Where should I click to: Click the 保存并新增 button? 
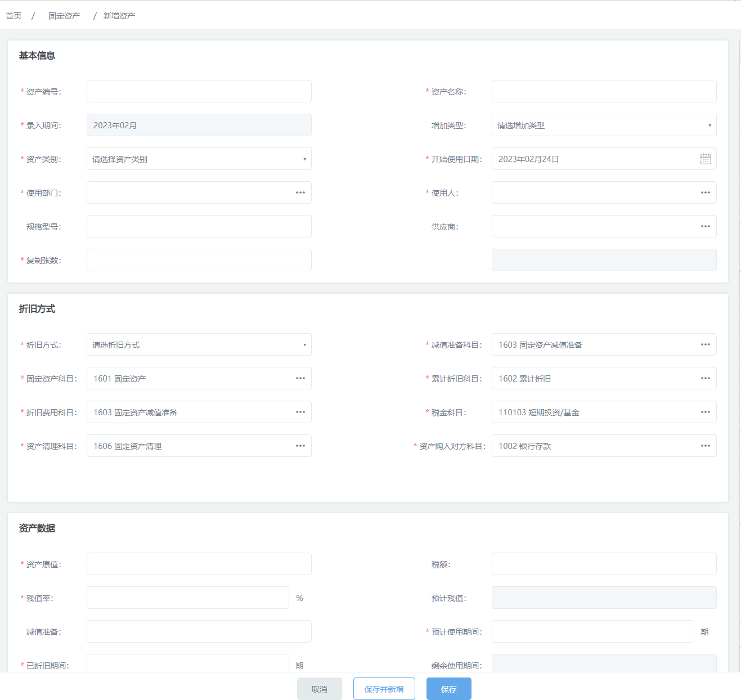384,689
